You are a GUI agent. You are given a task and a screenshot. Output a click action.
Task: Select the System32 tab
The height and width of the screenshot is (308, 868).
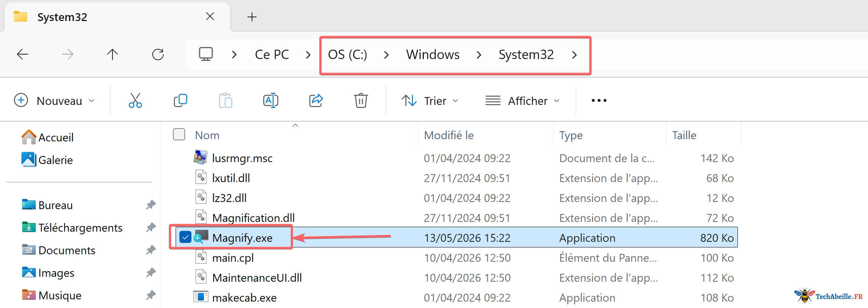coord(117,17)
